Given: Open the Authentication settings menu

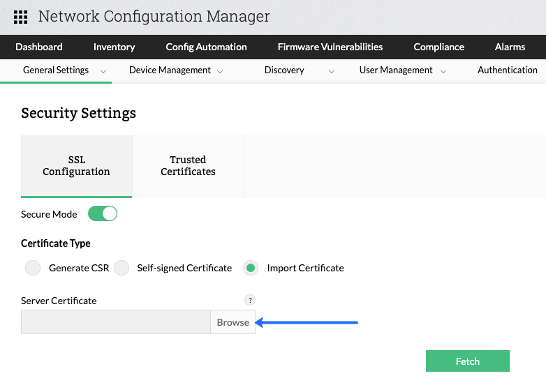Looking at the screenshot, I should [x=508, y=70].
